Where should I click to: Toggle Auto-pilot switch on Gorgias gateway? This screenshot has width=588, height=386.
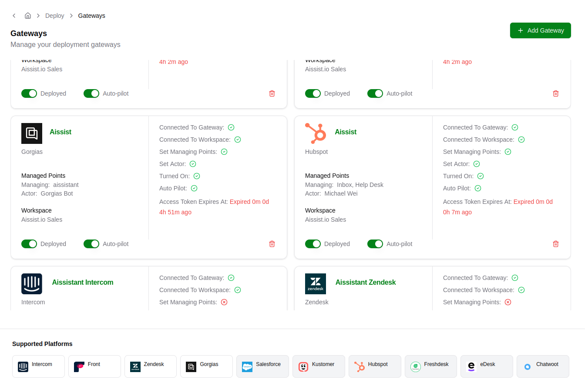point(91,244)
